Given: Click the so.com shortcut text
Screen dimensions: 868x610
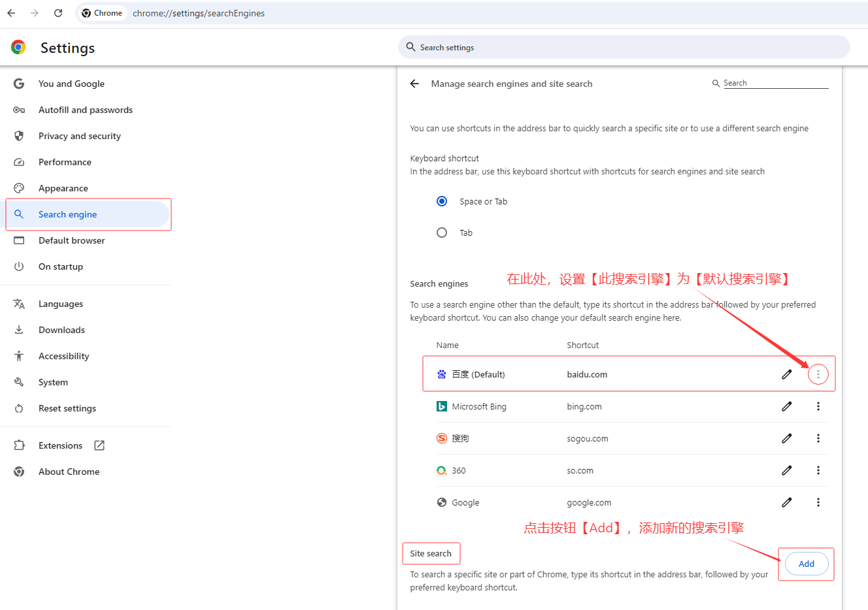Looking at the screenshot, I should 580,470.
